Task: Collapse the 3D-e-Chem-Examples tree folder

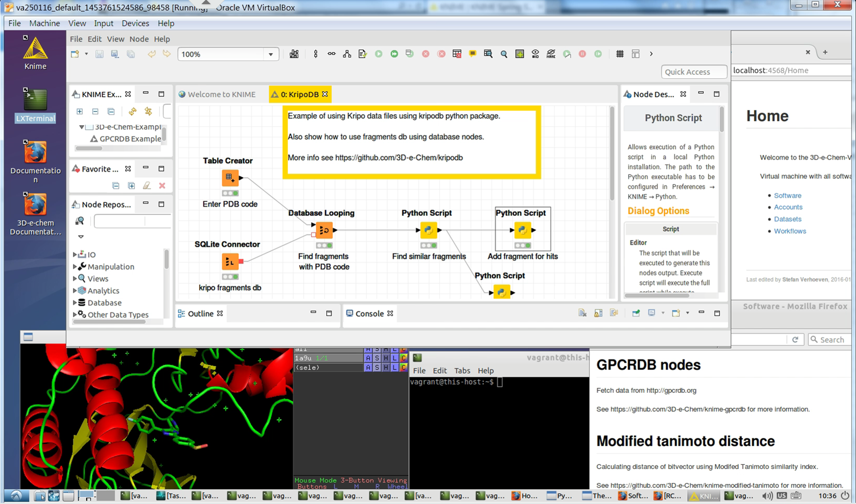Action: click(x=81, y=127)
